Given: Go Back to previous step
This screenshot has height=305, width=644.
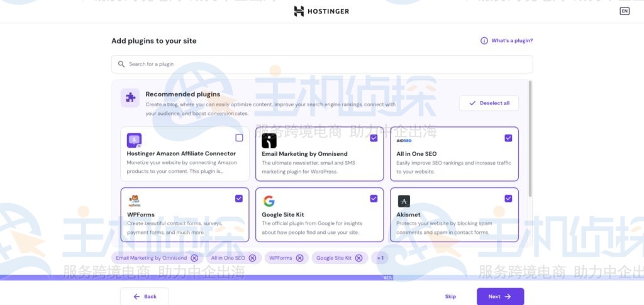Looking at the screenshot, I should coord(145,296).
